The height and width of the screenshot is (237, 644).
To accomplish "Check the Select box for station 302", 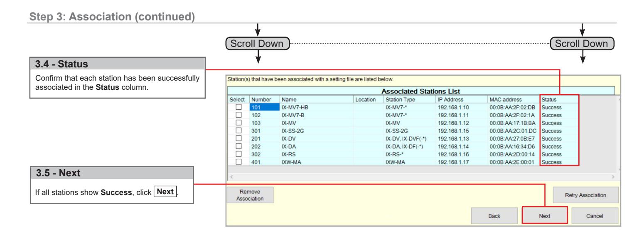I will pyautogui.click(x=238, y=153).
